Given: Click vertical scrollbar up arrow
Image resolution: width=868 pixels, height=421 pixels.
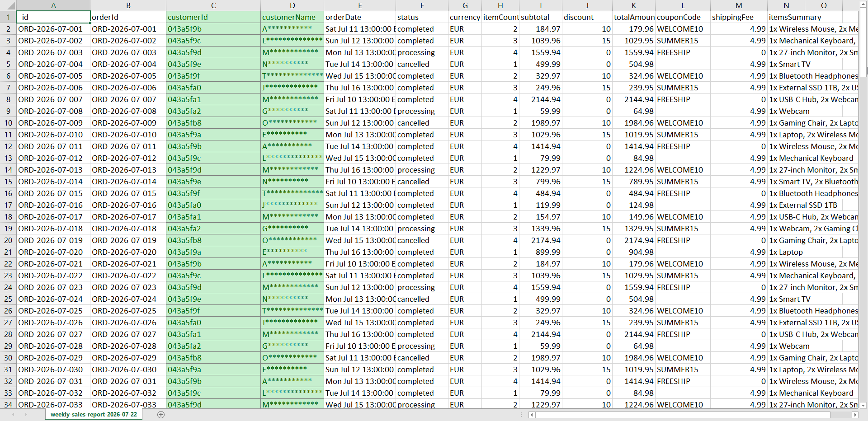Looking at the screenshot, I should tap(863, 4).
